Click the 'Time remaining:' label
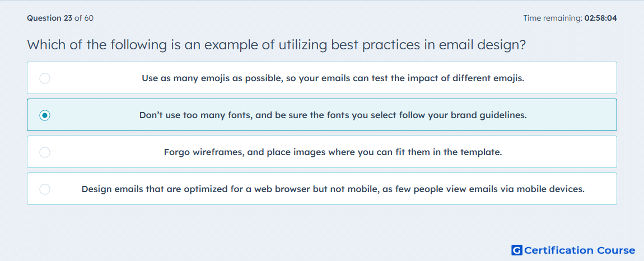The image size is (644, 261). click(x=552, y=18)
